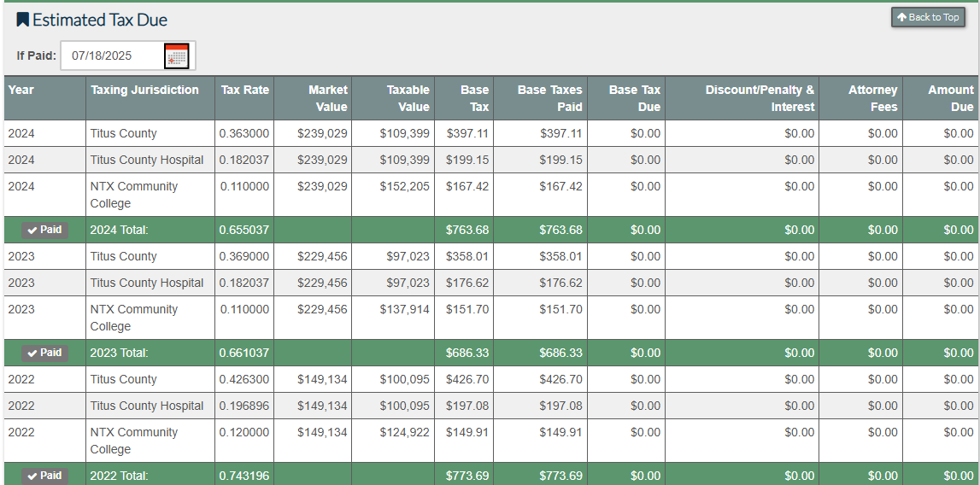Click the 0.426300 tax rate cell
980x485 pixels.
[x=244, y=379]
